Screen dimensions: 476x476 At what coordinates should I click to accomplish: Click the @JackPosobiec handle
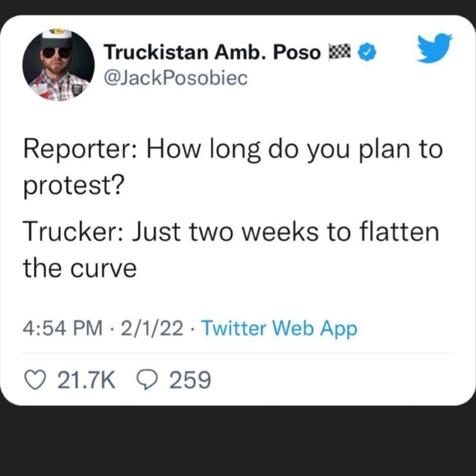point(175,78)
